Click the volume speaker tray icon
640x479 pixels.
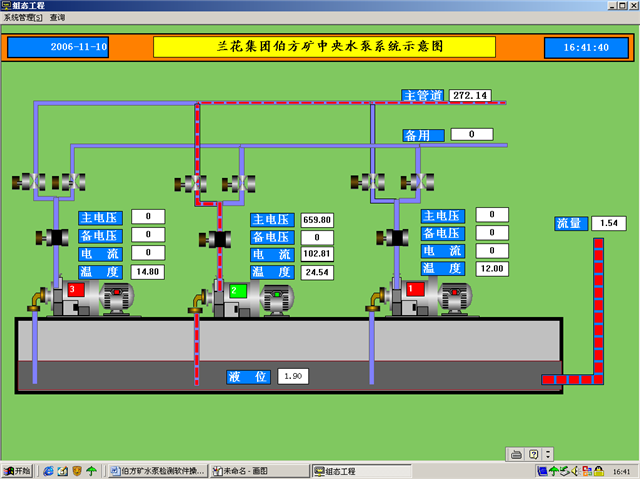click(576, 471)
